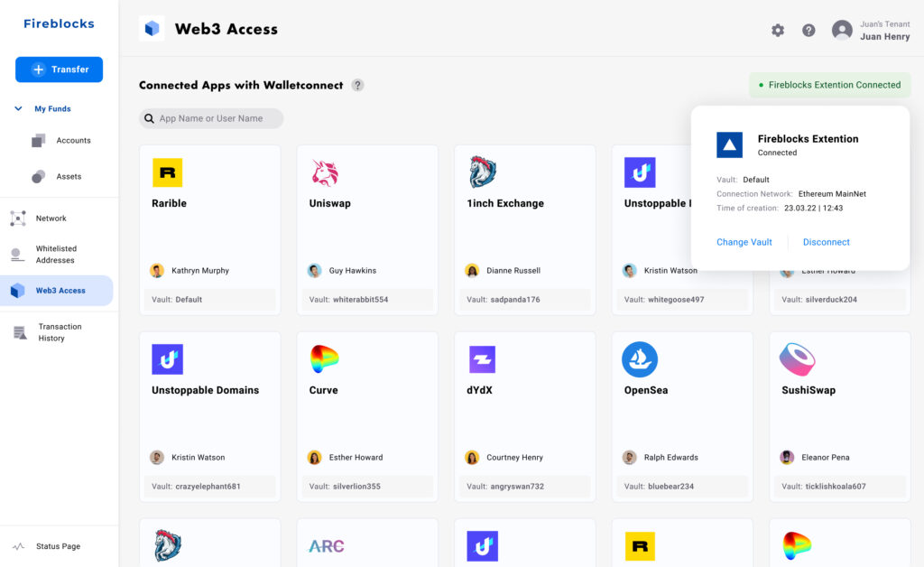Click Disconnect in extension popup
Screen dimensions: 924x567
[826, 242]
